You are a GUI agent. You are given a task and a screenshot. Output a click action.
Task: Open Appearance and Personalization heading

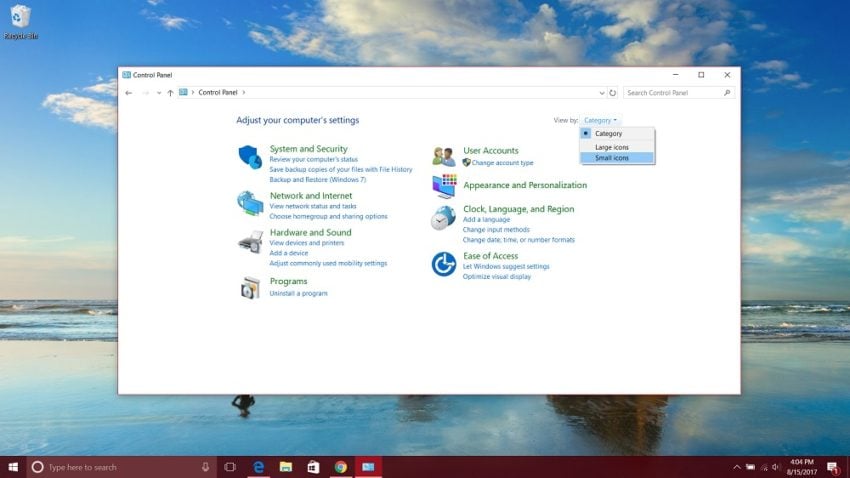tap(525, 185)
